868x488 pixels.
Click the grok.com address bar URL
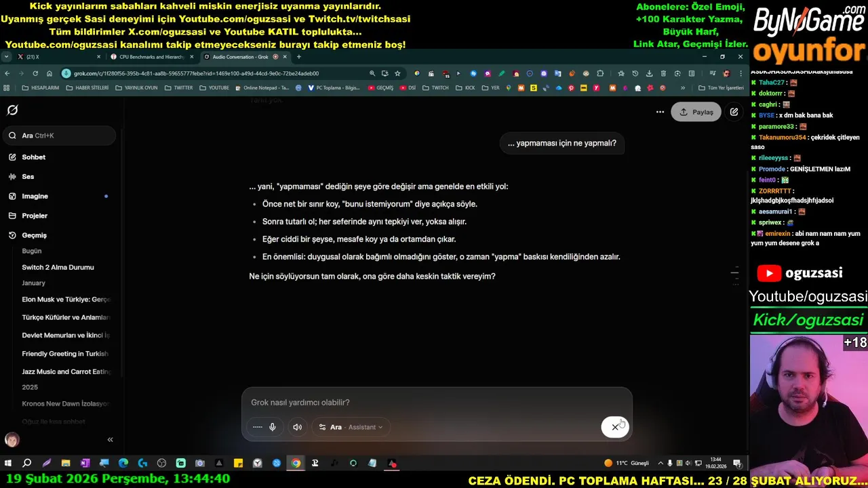tap(196, 73)
